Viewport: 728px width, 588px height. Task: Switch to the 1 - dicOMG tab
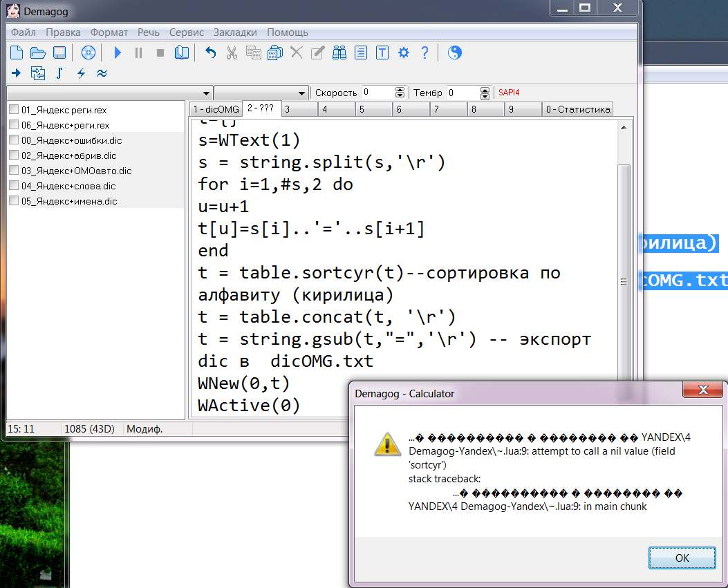click(216, 109)
